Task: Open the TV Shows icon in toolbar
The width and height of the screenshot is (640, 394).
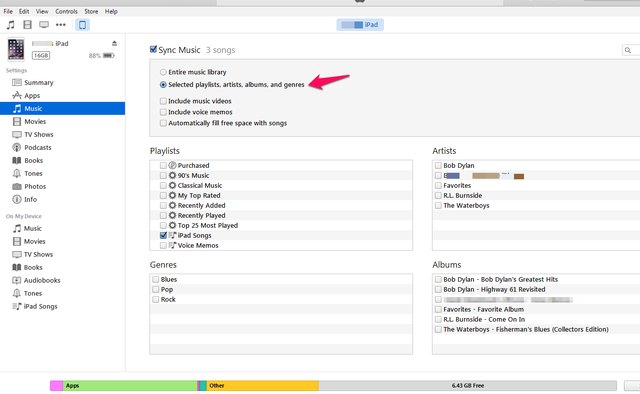Action: [44, 25]
